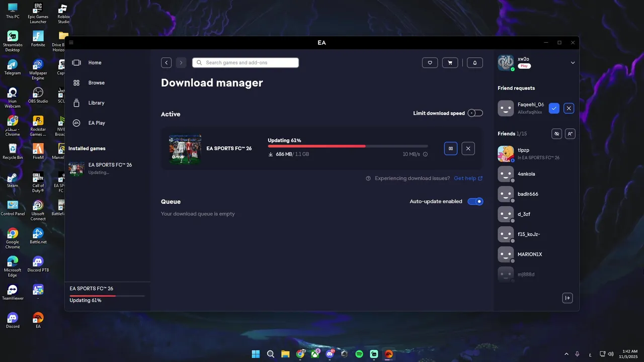This screenshot has width=644, height=362.
Task: Open the notifications bell
Action: [475, 63]
